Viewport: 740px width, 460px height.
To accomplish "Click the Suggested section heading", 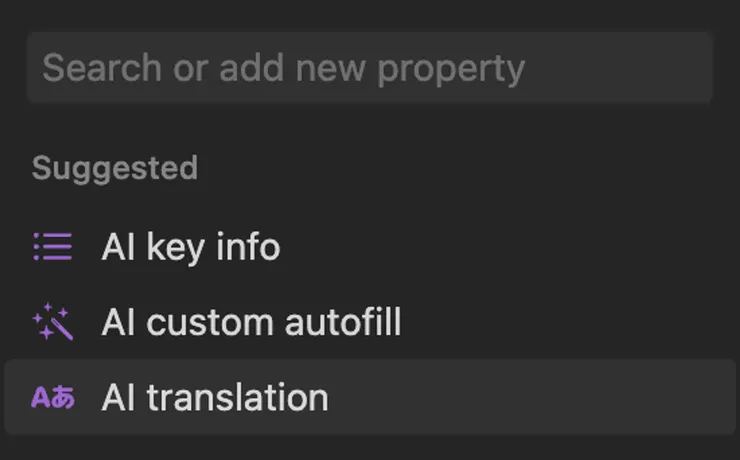I will tap(114, 168).
